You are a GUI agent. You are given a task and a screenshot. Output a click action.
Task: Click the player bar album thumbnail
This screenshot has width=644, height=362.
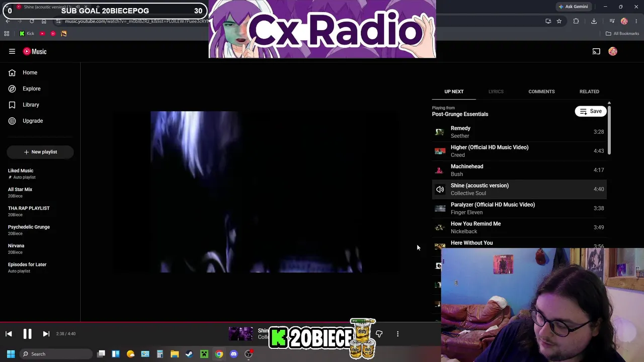tap(240, 334)
